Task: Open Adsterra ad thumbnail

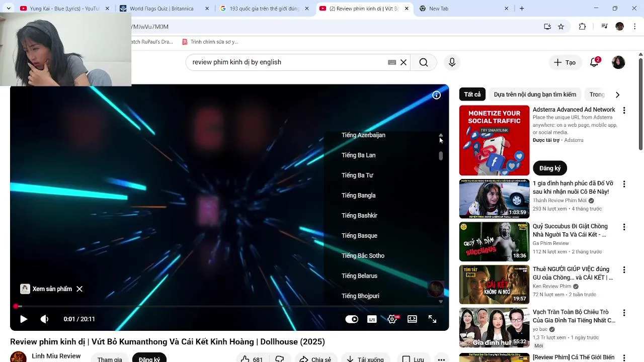Action: pyautogui.click(x=494, y=140)
